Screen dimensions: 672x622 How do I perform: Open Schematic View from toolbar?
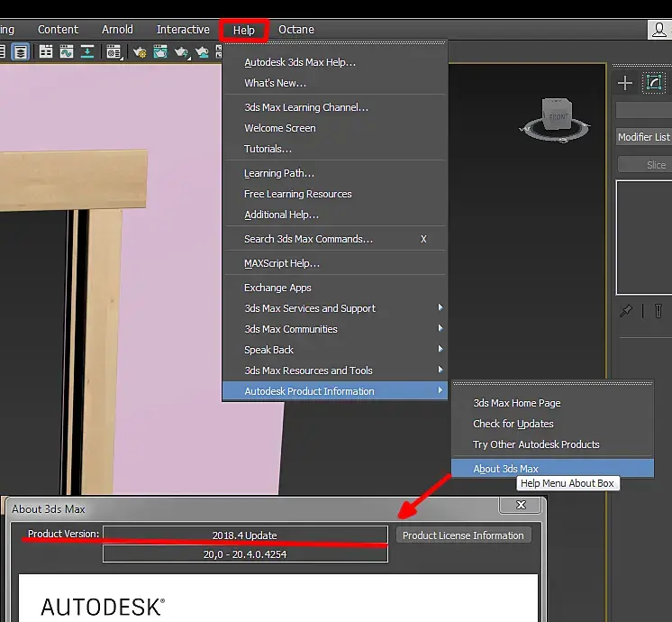87,52
